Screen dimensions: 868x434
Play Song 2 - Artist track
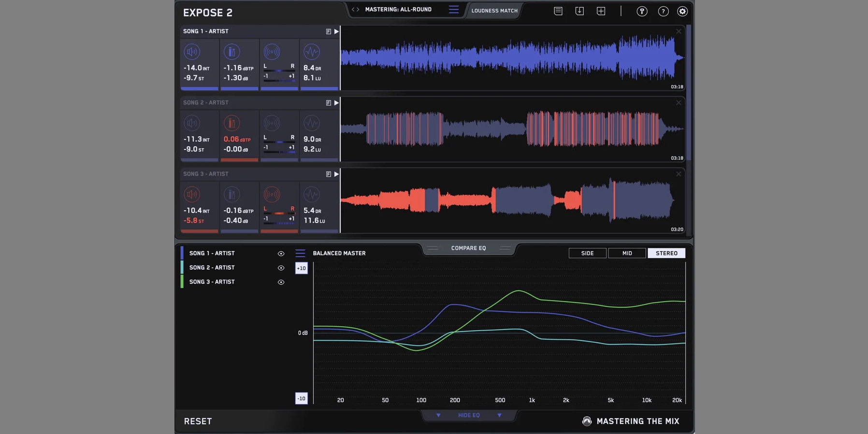coord(336,103)
